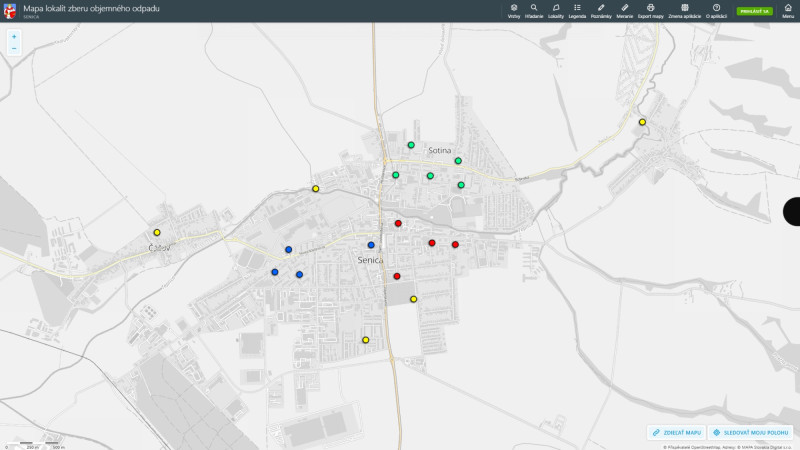800x450 pixels.
Task: Click the Senica coat of arms logo
Action: click(x=10, y=11)
